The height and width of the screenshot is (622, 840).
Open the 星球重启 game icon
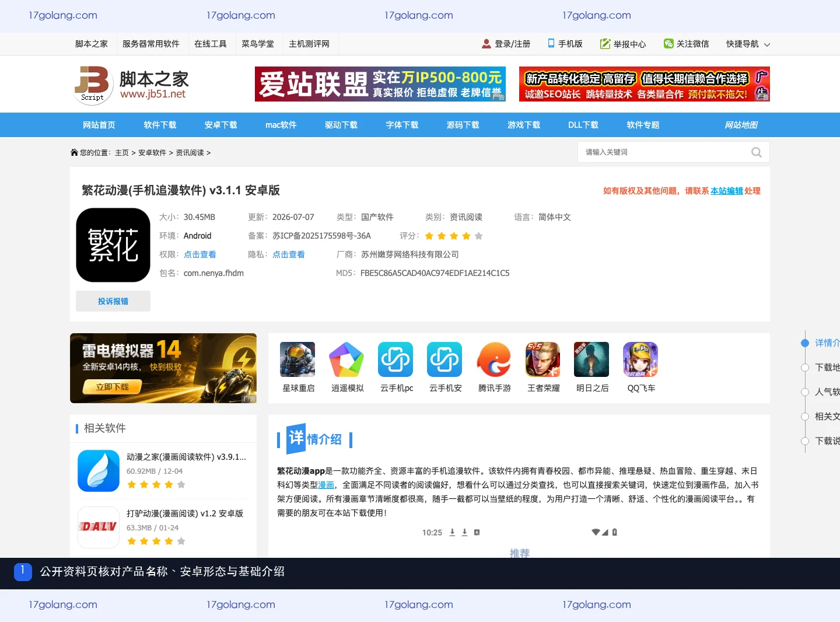click(297, 359)
